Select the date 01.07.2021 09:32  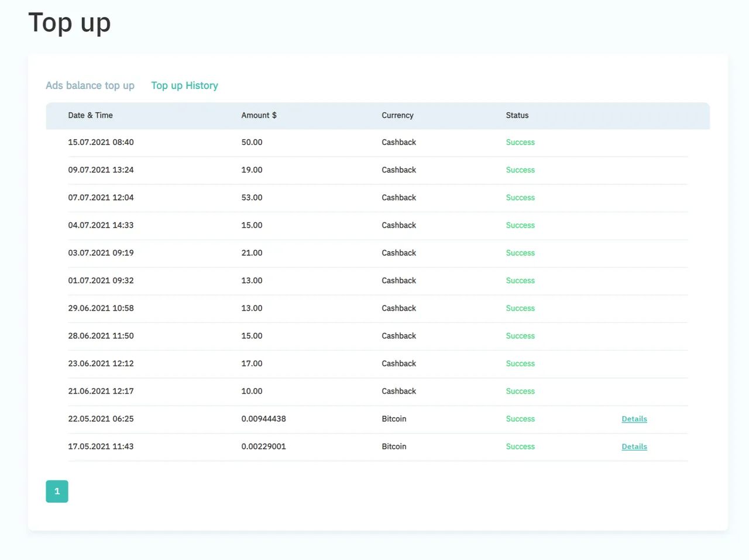coord(101,280)
